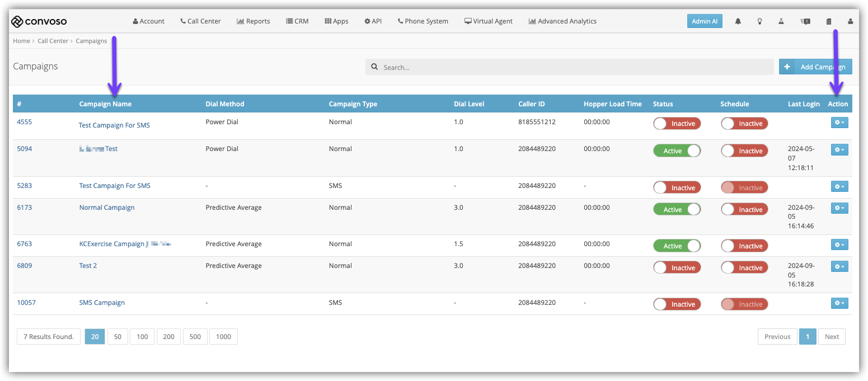Click the '8185551212' caller ID cell
Image resolution: width=868 pixels, height=381 pixels.
click(x=537, y=121)
